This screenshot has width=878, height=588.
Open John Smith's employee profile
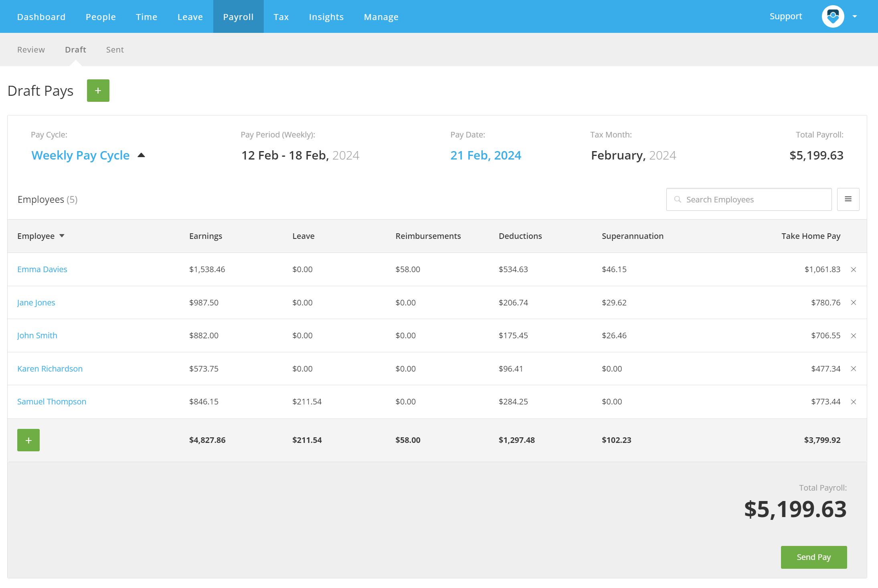point(37,335)
